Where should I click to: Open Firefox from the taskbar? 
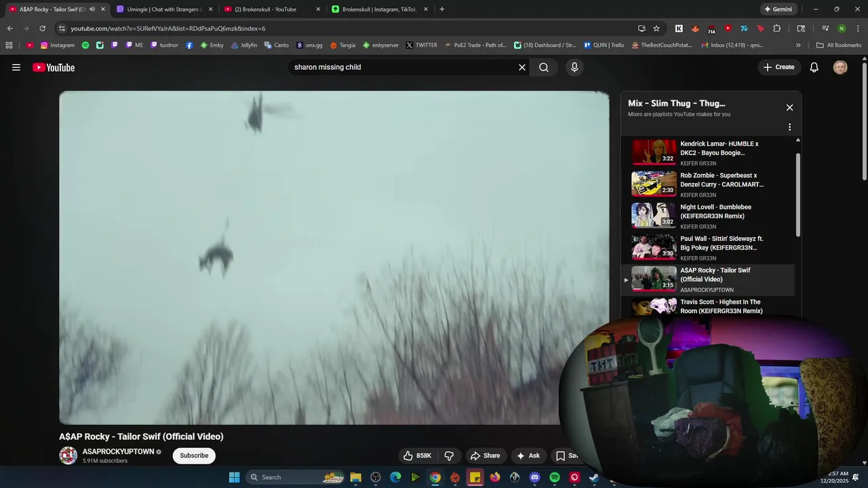(495, 477)
